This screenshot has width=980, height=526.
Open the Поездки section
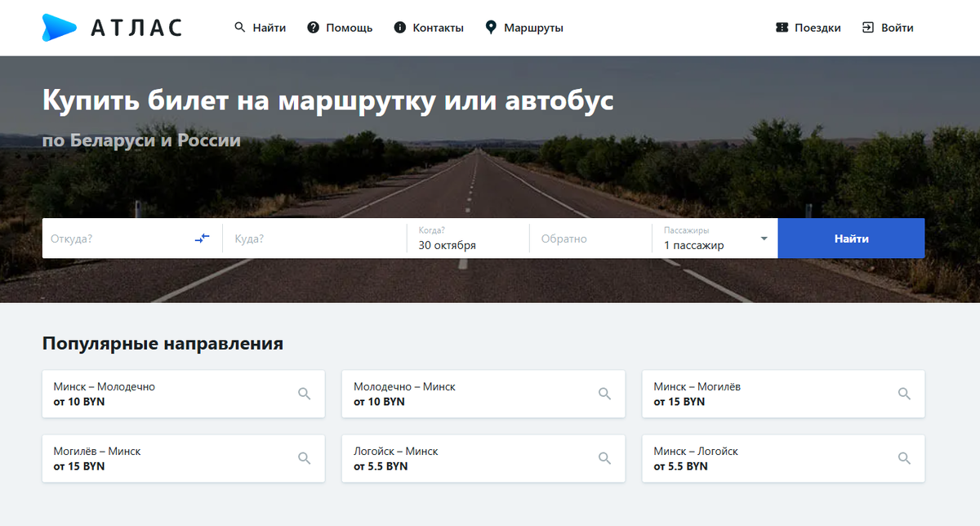tap(808, 28)
